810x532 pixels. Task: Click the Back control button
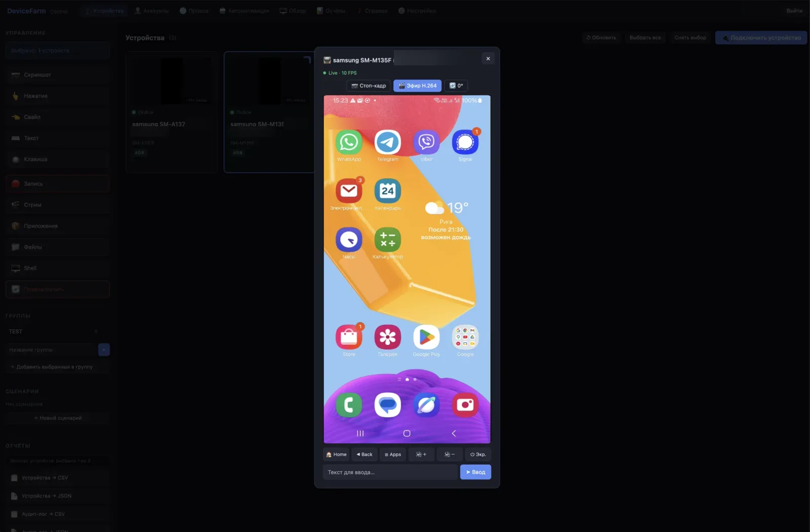coord(364,454)
